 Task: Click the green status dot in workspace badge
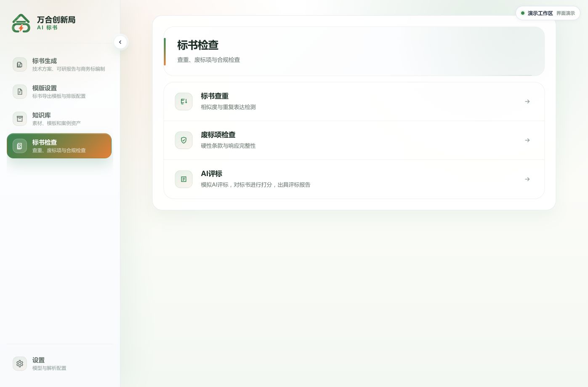click(x=523, y=13)
